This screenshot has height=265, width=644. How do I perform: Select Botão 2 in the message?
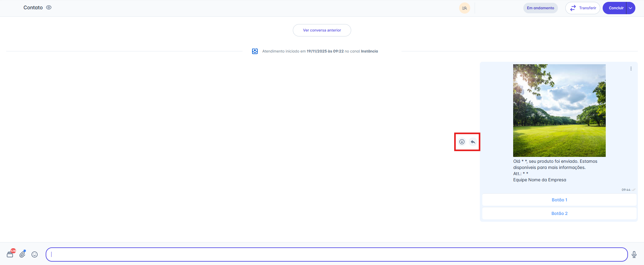pos(559,213)
